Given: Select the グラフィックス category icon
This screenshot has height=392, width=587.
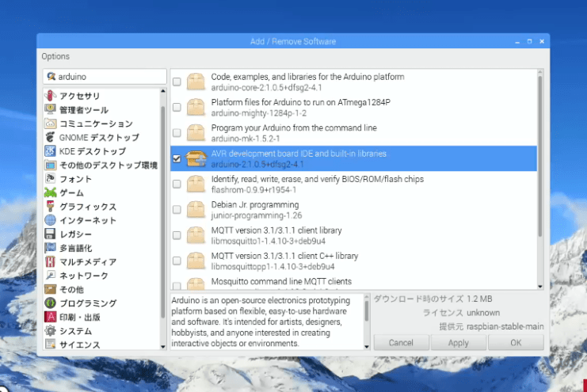Looking at the screenshot, I should [50, 207].
